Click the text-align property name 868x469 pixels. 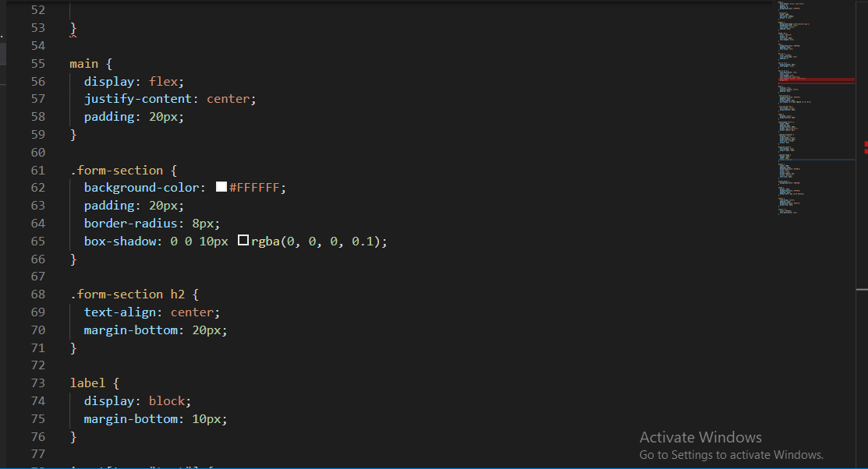click(x=120, y=312)
